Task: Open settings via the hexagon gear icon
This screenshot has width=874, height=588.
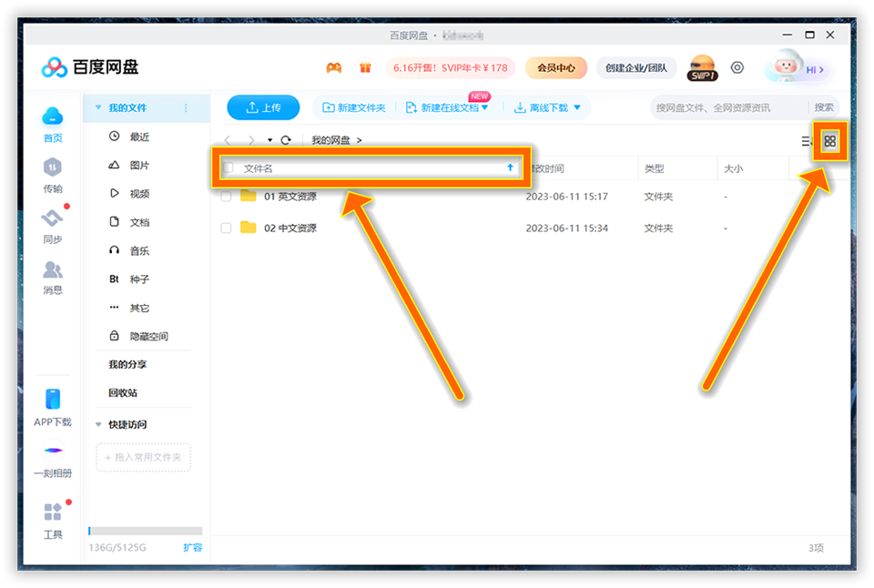Action: [x=737, y=68]
